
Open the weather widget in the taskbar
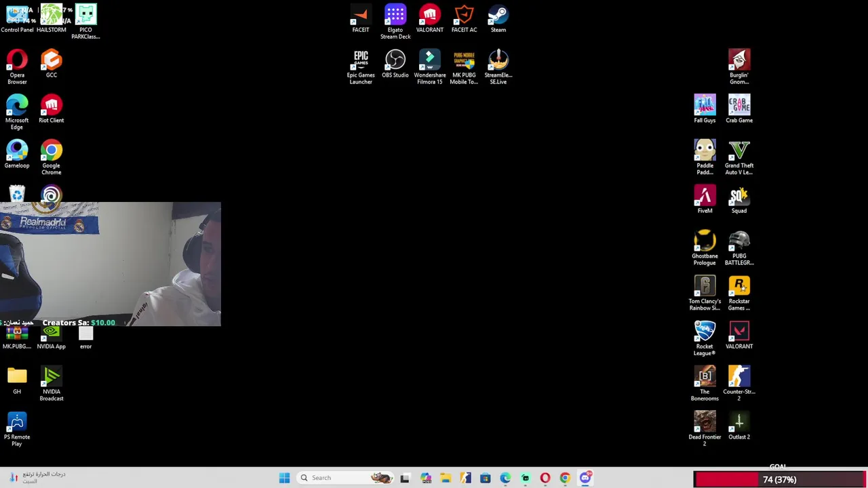(37, 477)
